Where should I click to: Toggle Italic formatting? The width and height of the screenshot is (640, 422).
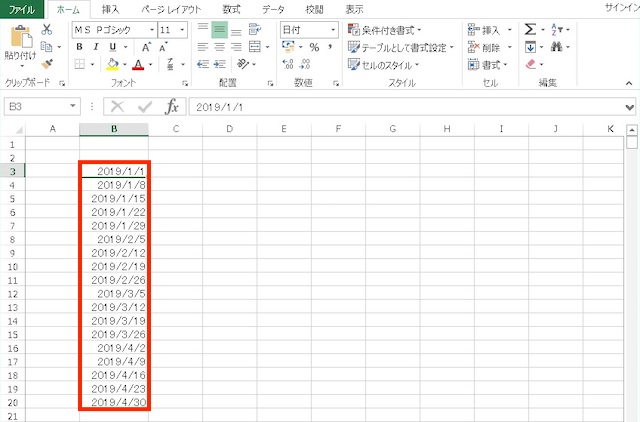[97, 47]
